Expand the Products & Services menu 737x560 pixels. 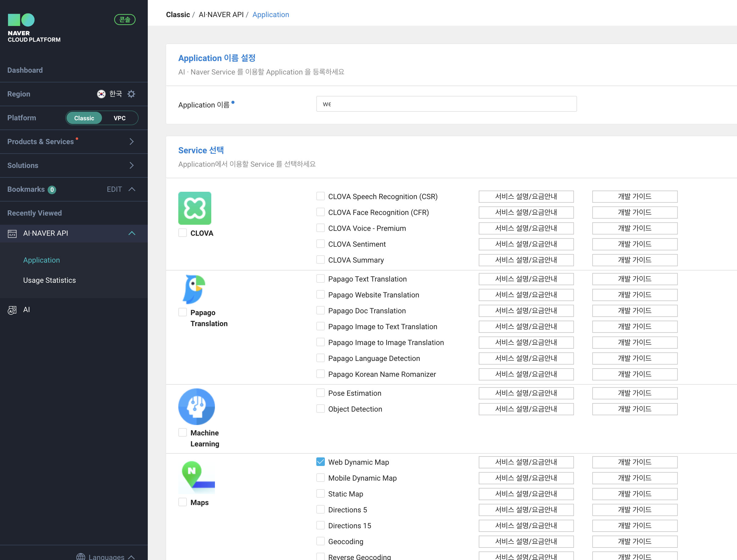[x=131, y=142]
